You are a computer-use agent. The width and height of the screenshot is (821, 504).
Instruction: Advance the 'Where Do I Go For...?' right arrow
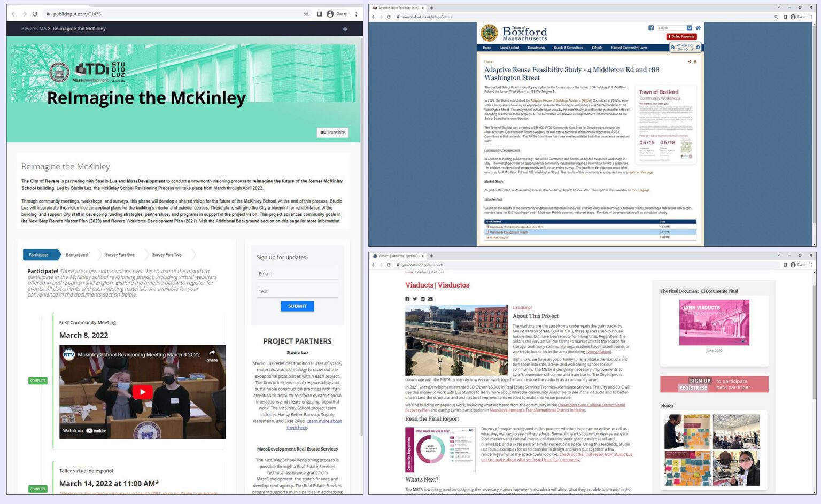pos(698,48)
